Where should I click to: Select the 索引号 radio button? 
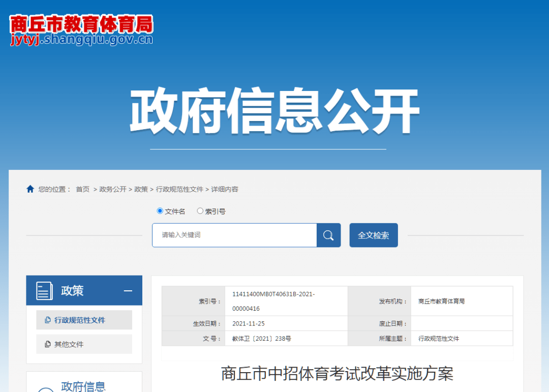tap(200, 211)
